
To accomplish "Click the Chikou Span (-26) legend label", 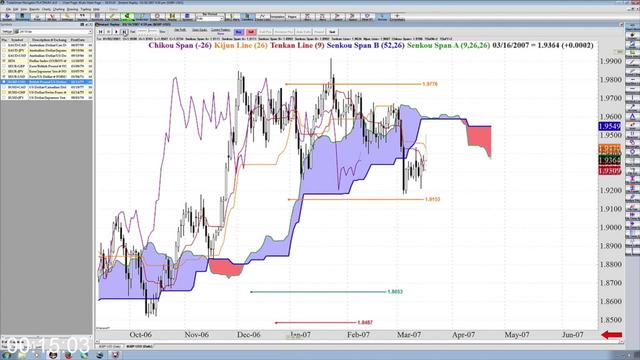I will [x=180, y=45].
